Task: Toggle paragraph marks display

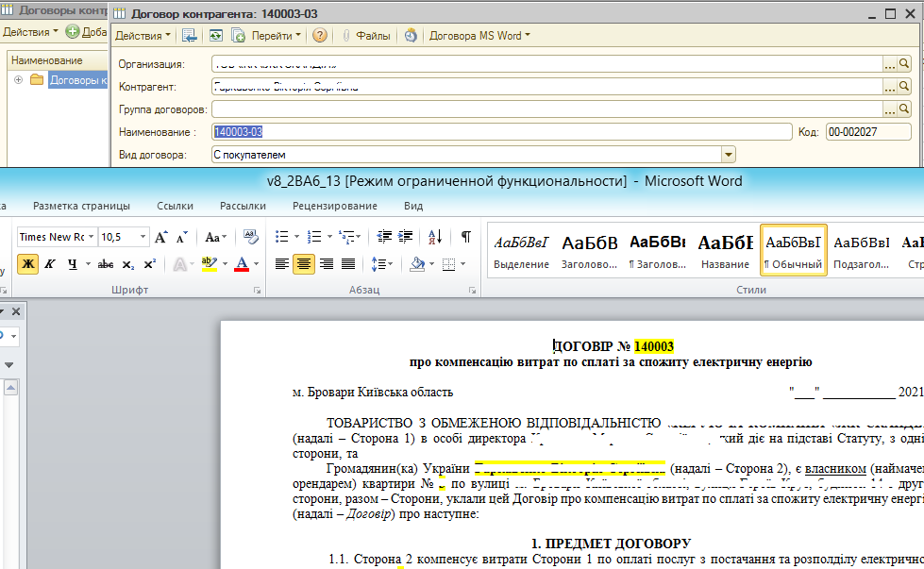Action: 465,238
